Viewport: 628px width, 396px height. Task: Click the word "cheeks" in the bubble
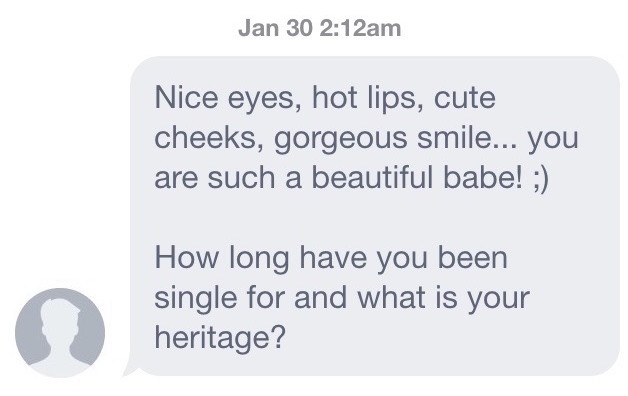pos(209,138)
